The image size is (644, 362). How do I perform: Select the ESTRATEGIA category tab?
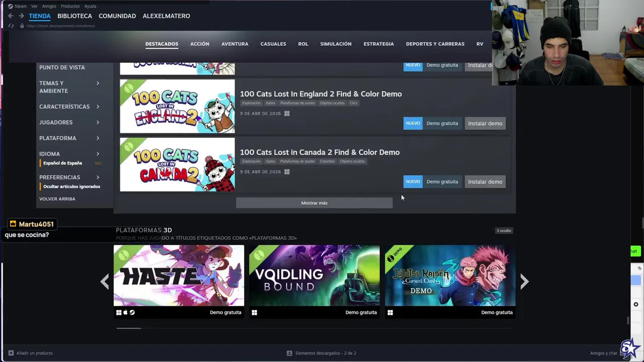pyautogui.click(x=379, y=44)
